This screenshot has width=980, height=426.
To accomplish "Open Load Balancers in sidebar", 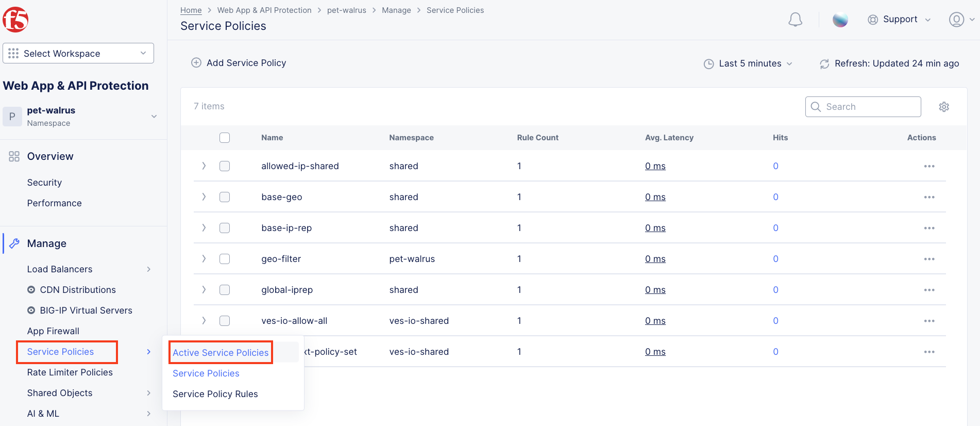I will coord(60,269).
